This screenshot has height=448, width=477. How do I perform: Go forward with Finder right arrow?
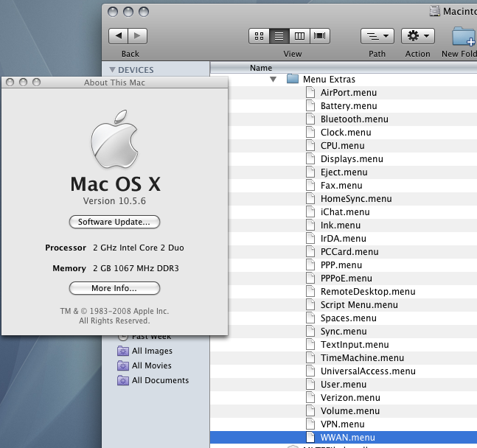point(138,36)
